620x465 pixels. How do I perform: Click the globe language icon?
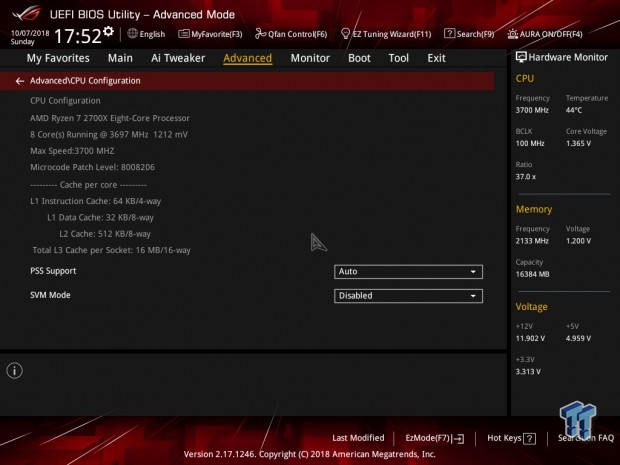click(x=132, y=34)
